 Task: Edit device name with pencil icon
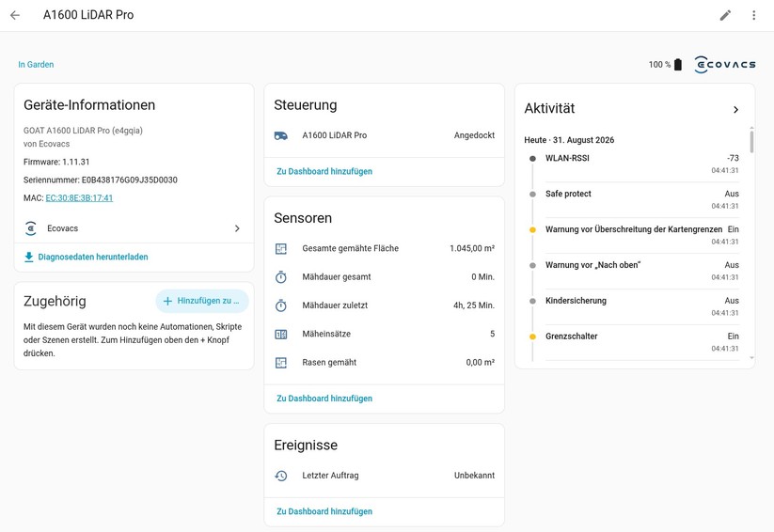pos(725,15)
